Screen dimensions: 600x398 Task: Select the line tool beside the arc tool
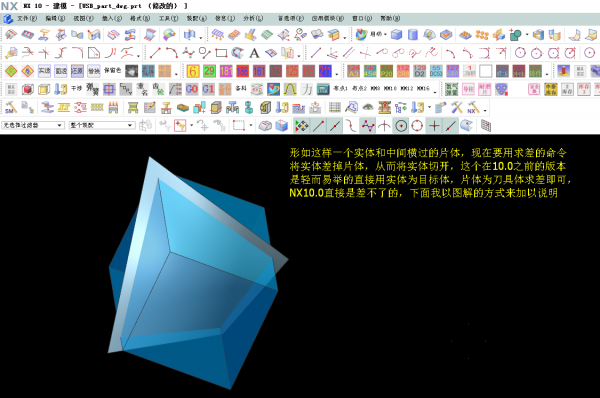(155, 53)
